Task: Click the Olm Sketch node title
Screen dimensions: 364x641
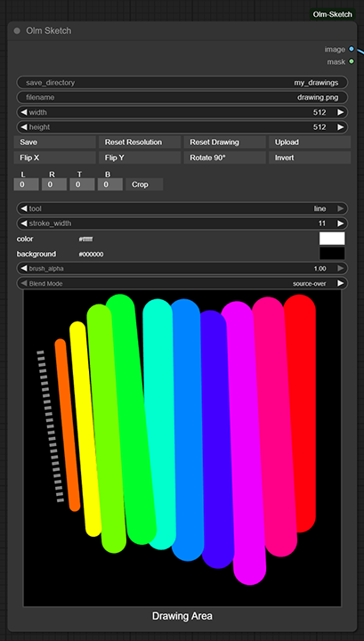Action: [x=49, y=30]
